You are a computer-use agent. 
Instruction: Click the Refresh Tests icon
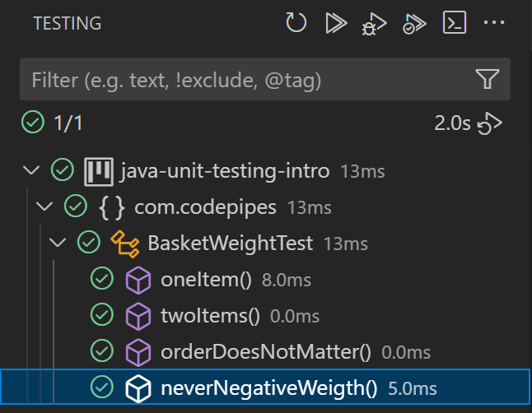296,23
